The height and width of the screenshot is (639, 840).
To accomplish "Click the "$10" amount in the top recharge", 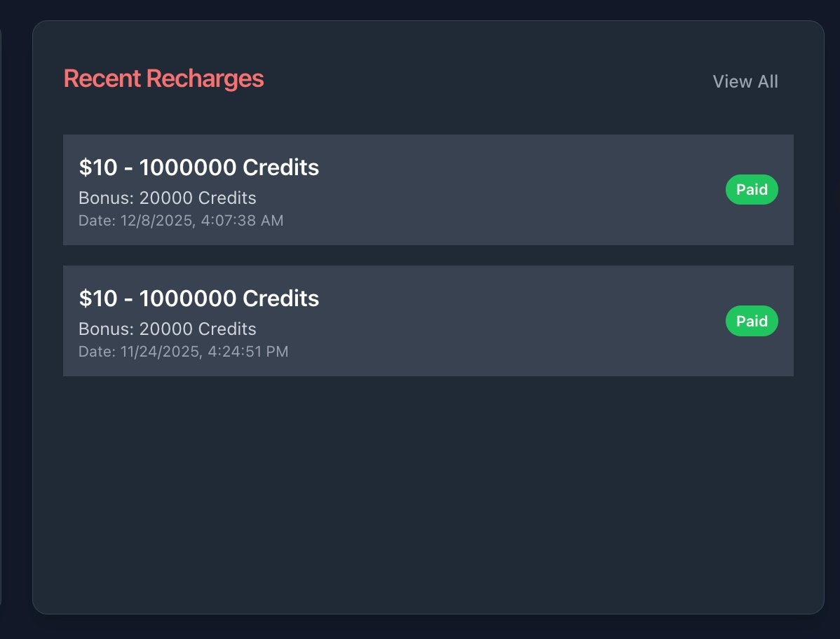I will 97,167.
